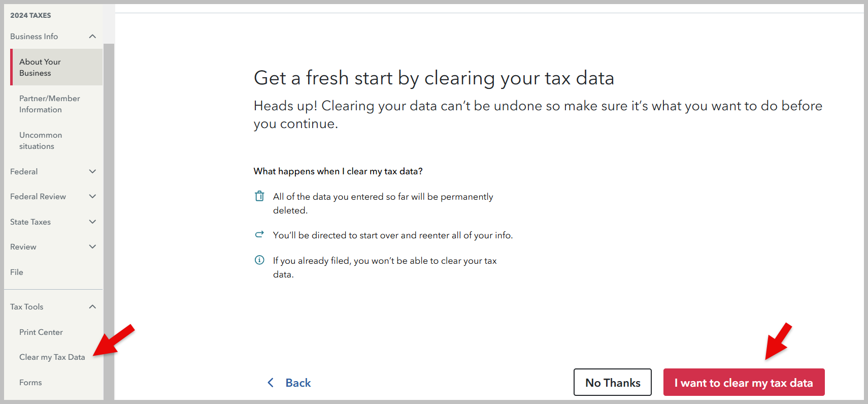Screen dimensions: 868x404
Task: Collapse the Business Info section
Action: (x=92, y=37)
